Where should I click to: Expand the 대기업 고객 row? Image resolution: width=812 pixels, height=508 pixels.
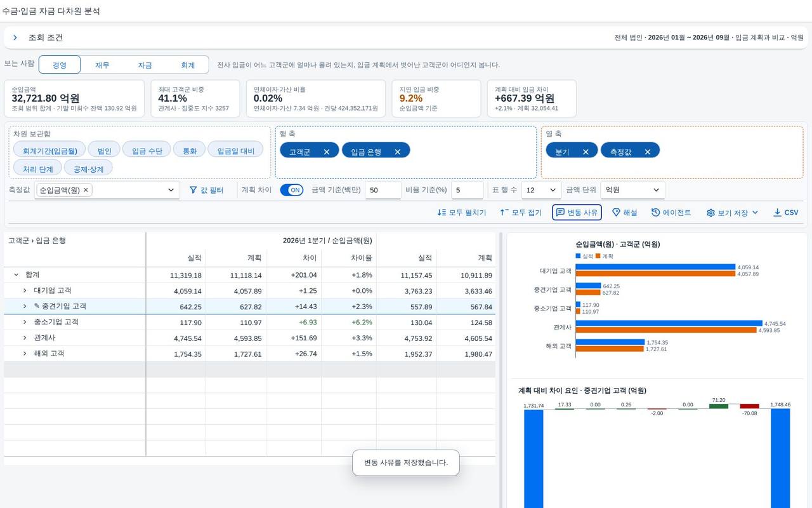[x=25, y=291]
